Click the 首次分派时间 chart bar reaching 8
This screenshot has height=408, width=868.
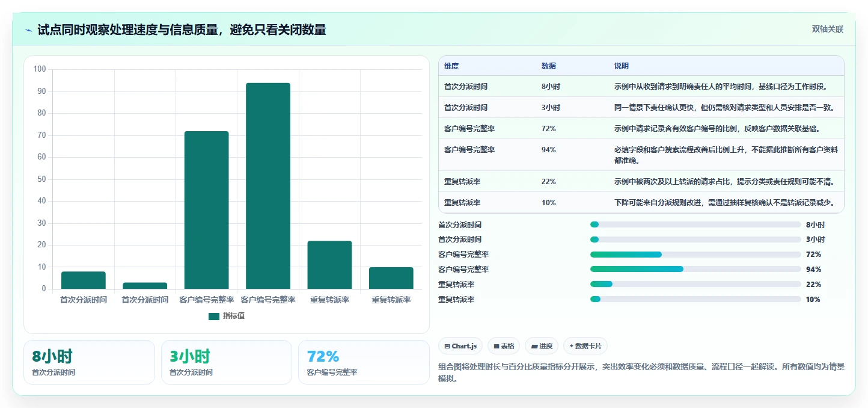(x=84, y=280)
